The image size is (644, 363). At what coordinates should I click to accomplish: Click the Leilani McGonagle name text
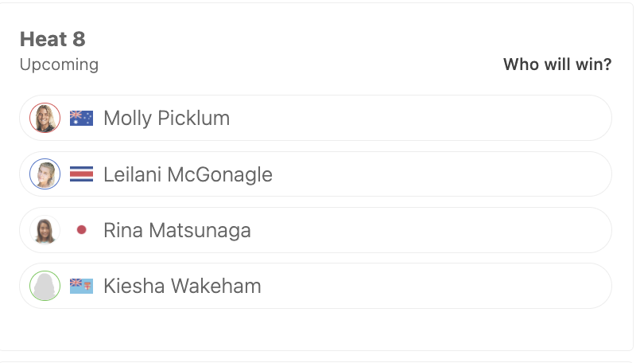pos(188,174)
